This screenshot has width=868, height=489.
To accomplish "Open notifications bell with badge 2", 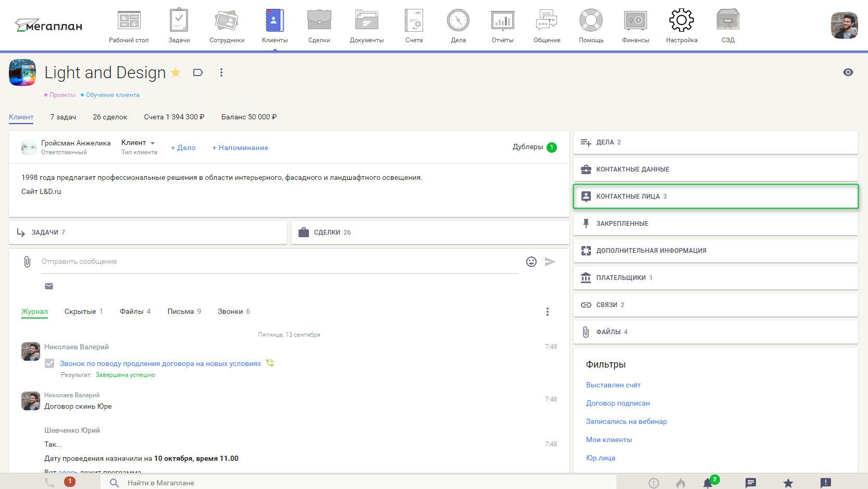I will tap(709, 483).
